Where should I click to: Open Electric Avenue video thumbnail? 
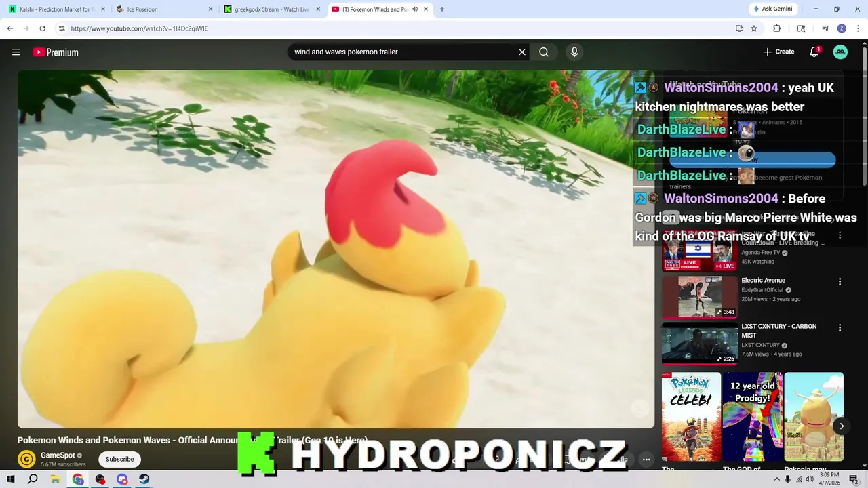700,297
